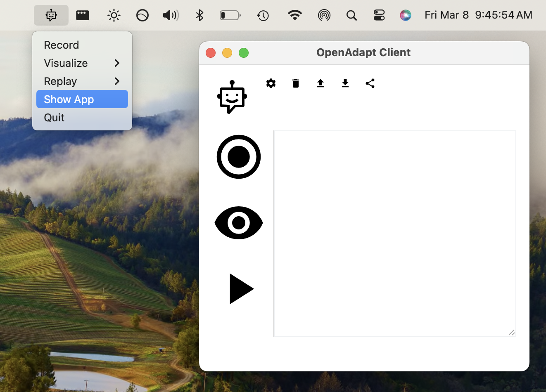Click the OpenAdapt robot logo in app

pos(232,97)
